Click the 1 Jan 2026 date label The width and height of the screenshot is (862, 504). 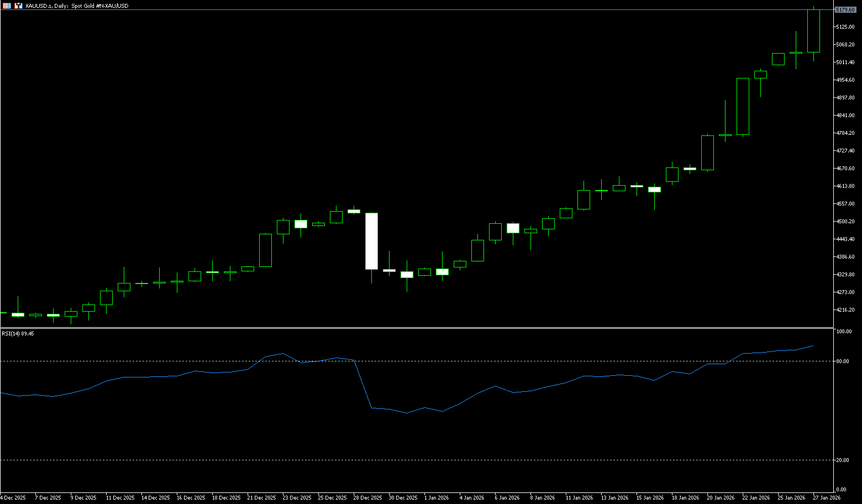pyautogui.click(x=437, y=498)
